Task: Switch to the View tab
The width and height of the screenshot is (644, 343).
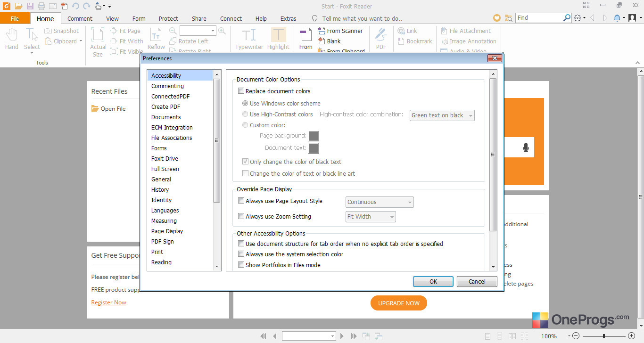Action: coord(112,18)
